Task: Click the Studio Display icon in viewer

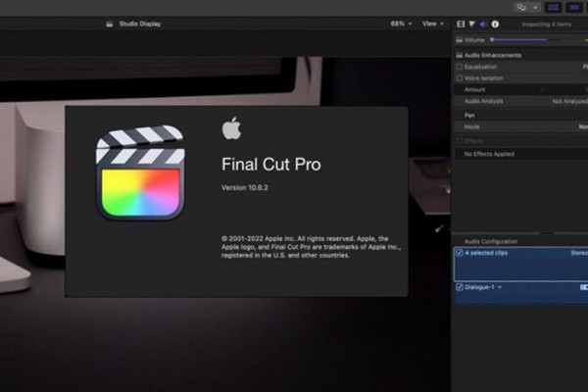Action: pyautogui.click(x=109, y=24)
